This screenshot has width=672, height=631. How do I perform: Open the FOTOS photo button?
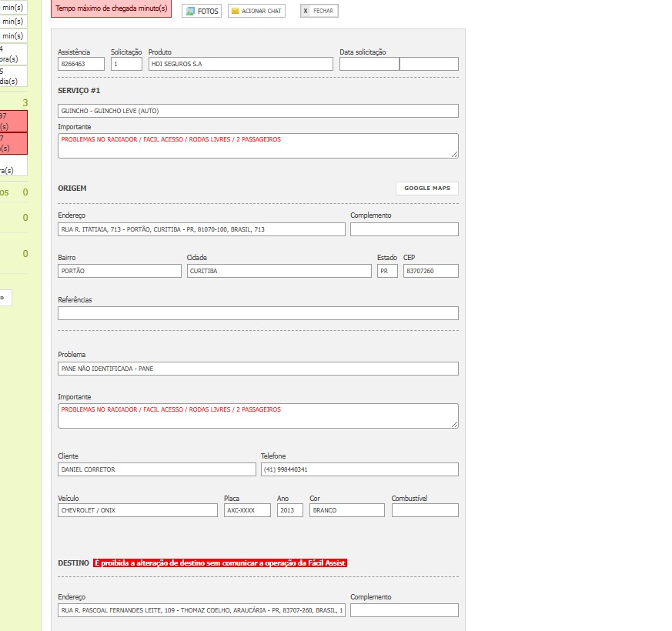[x=202, y=12]
